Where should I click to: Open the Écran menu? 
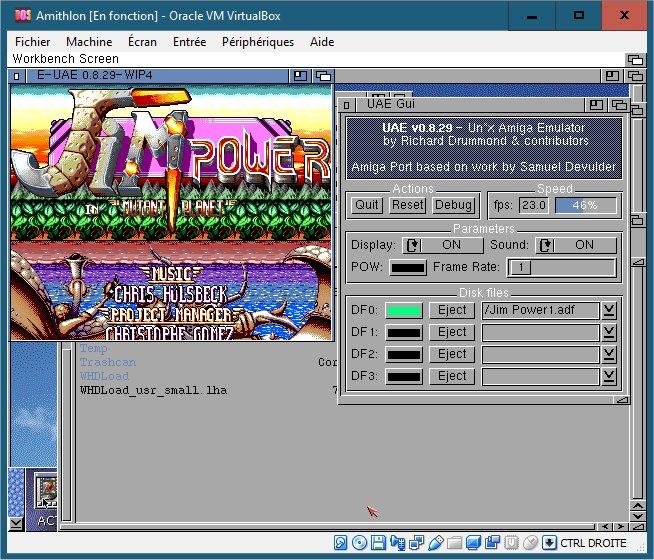(x=142, y=42)
